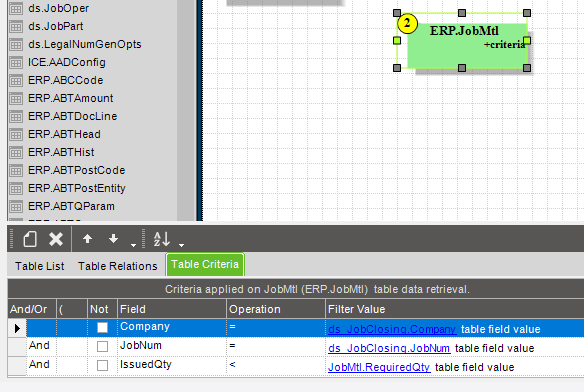Click the And cell of the JobNum row

(x=41, y=346)
